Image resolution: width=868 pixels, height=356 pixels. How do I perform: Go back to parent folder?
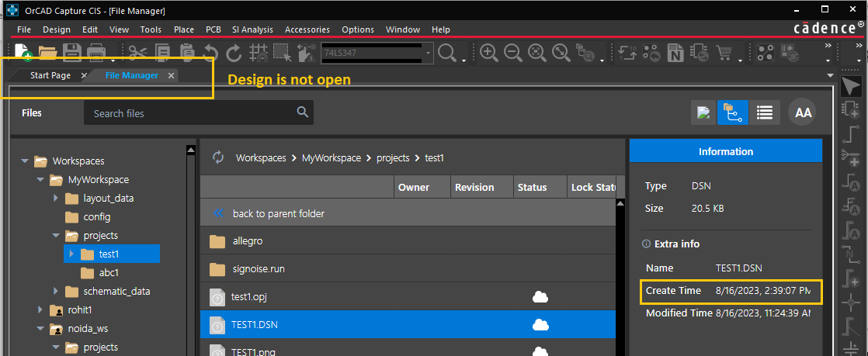click(278, 213)
